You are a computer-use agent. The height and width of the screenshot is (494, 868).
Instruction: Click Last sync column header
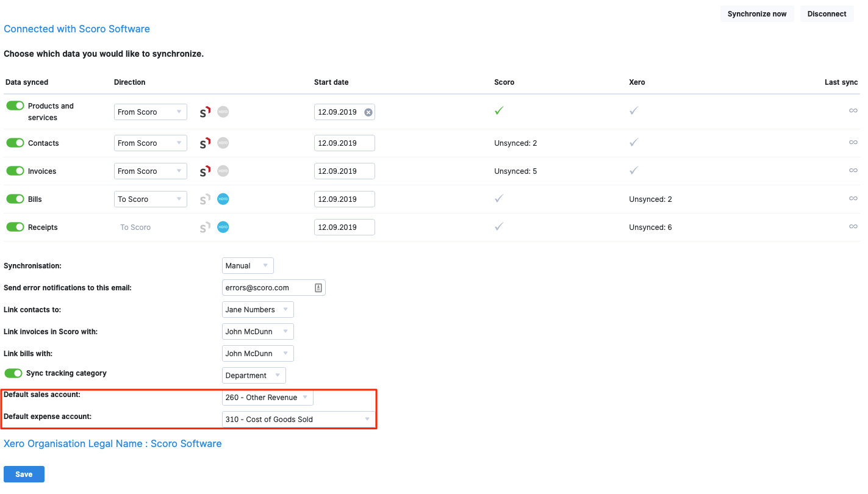(841, 82)
